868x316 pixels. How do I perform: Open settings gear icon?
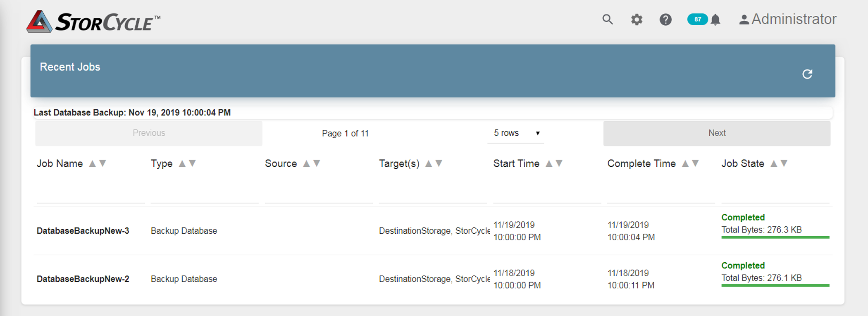[x=637, y=19]
